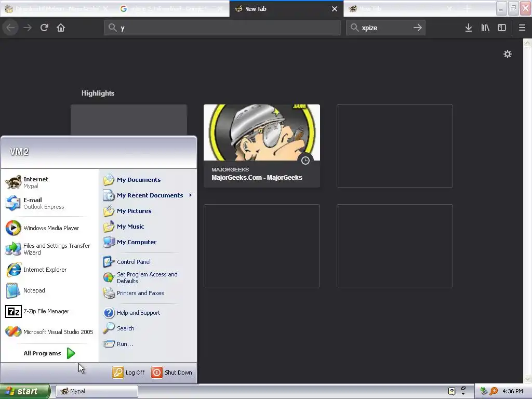This screenshot has width=532, height=399.
Task: Click the Shut Down button
Action: click(x=171, y=372)
